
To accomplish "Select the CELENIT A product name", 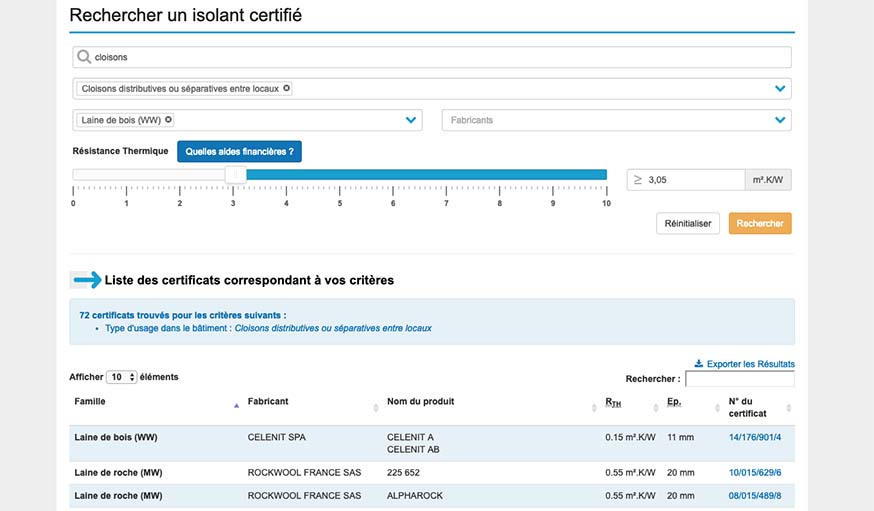I will 410,437.
